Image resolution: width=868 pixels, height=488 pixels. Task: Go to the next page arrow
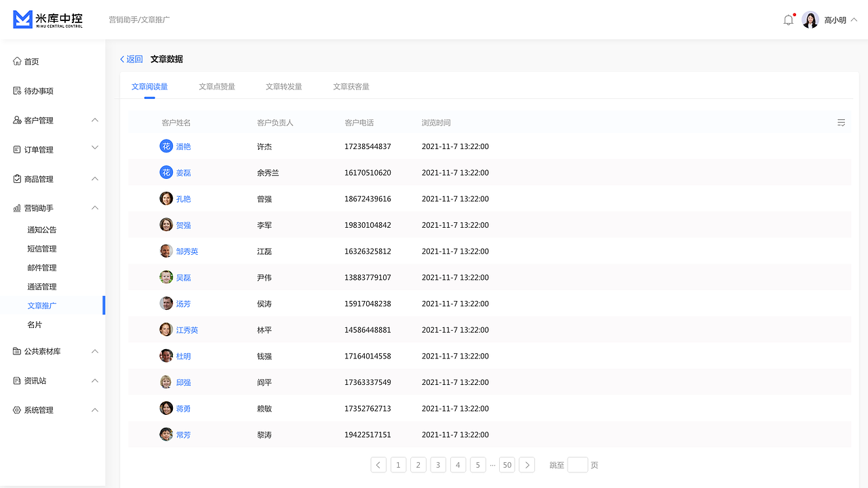(x=527, y=465)
